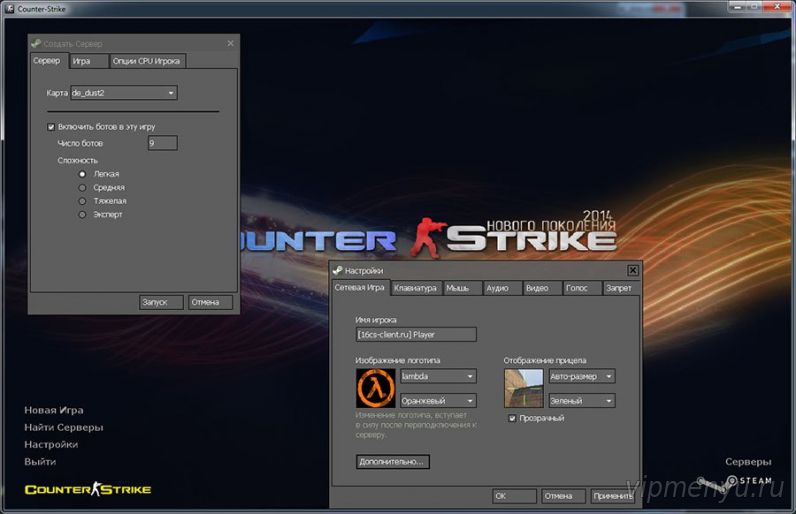The width and height of the screenshot is (796, 514).
Task: Switch to the Голос tab
Action: click(582, 288)
